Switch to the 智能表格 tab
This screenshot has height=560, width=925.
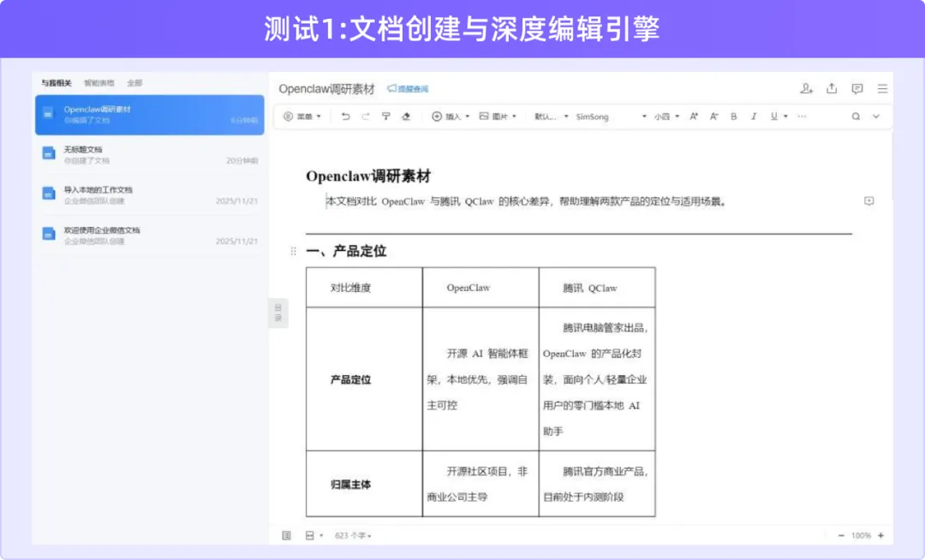(x=99, y=83)
